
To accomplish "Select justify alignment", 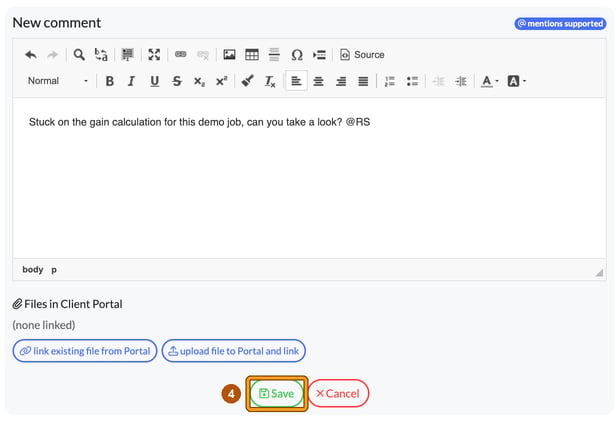I will coord(363,81).
